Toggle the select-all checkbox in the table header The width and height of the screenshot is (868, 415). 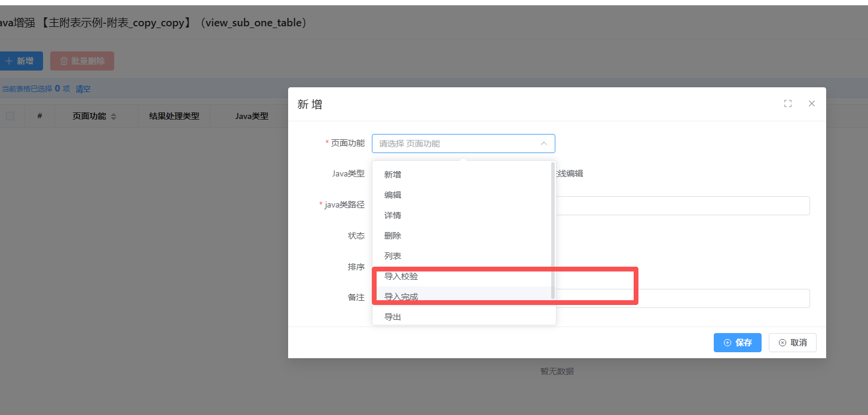[x=10, y=116]
